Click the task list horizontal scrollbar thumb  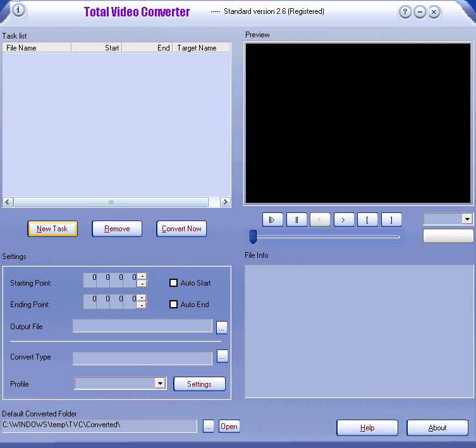(x=111, y=202)
